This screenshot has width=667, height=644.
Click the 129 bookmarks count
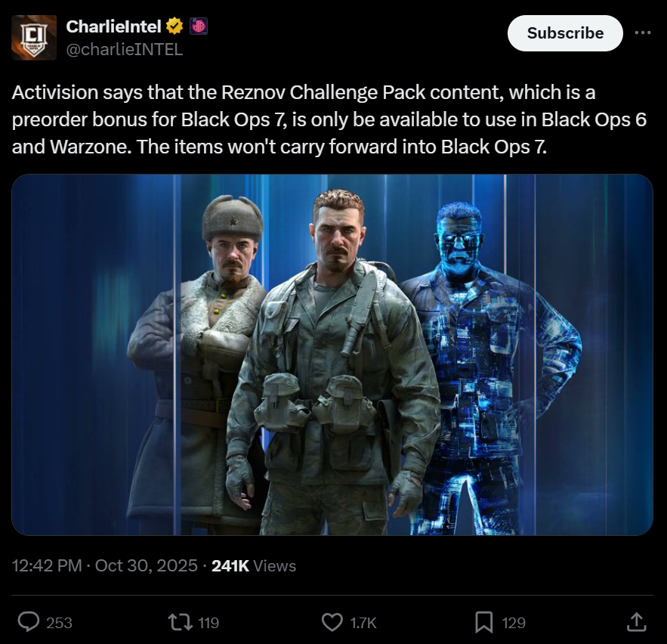click(514, 623)
